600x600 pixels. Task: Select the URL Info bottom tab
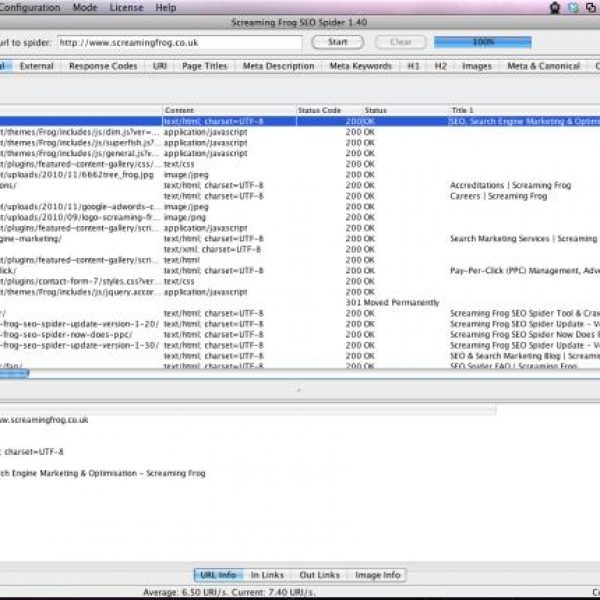[218, 575]
